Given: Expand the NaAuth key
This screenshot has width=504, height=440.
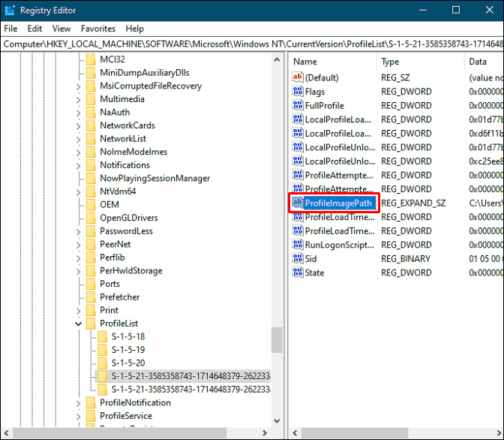Looking at the screenshot, I should click(79, 113).
